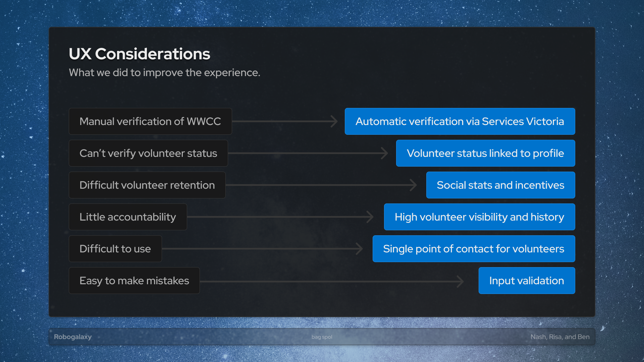Select the Manual verification of WWCC box
644x362 pixels.
click(150, 121)
